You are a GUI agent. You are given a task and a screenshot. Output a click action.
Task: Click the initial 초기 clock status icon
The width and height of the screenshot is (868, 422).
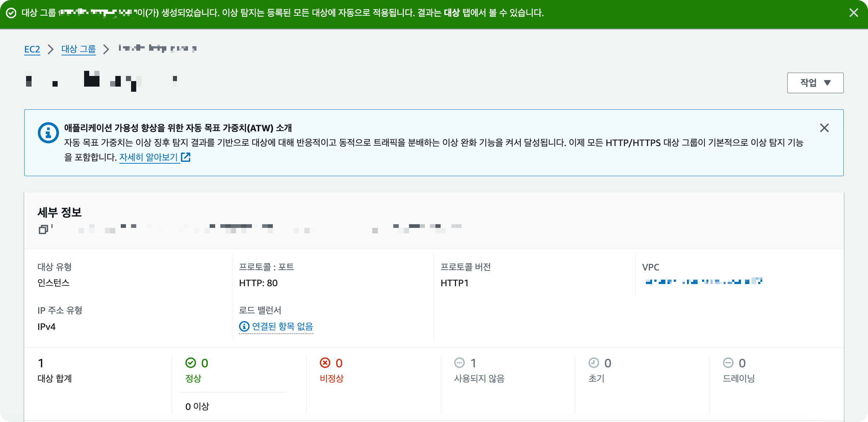pyautogui.click(x=594, y=363)
